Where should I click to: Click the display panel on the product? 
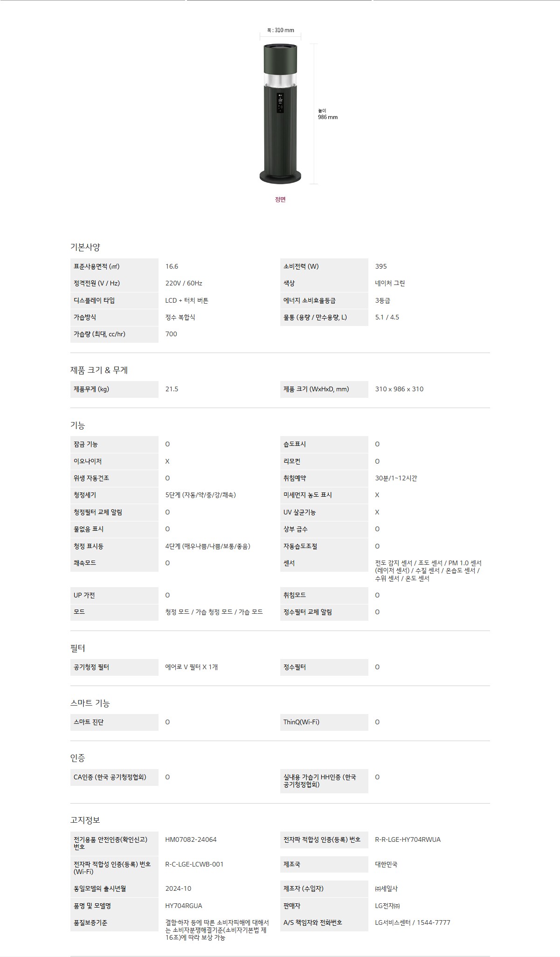coord(280,103)
